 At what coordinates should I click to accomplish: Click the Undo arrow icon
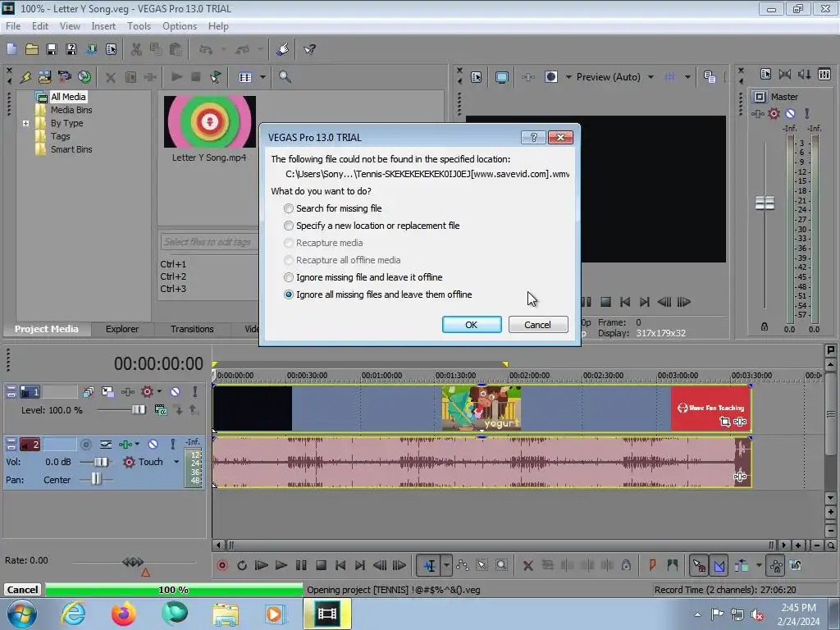coord(205,49)
